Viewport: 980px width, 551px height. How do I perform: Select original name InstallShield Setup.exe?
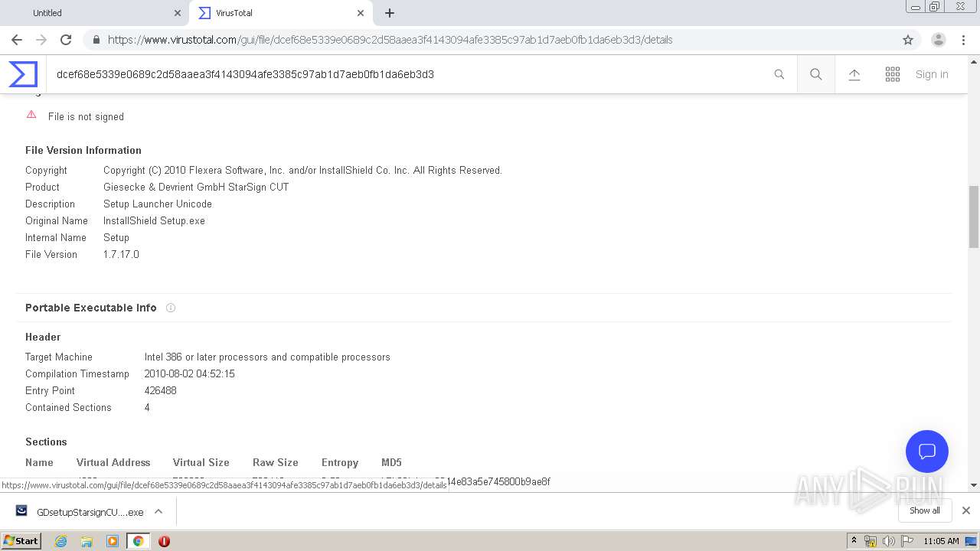point(154,220)
